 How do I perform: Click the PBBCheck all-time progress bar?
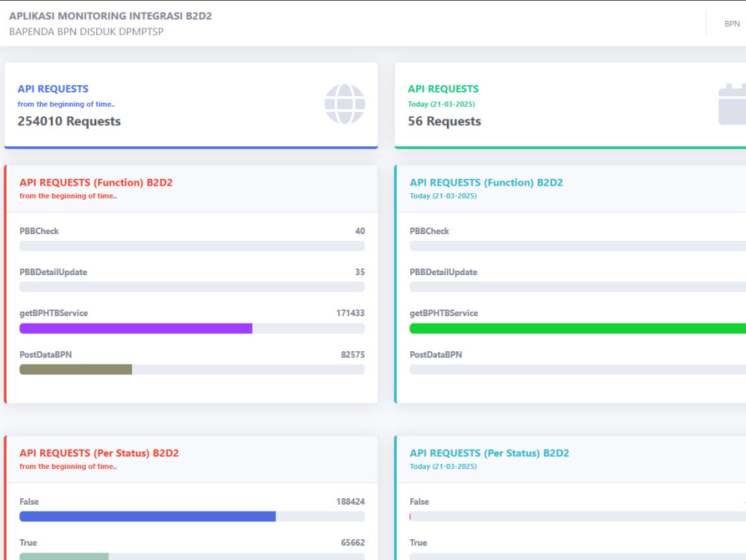point(192,246)
